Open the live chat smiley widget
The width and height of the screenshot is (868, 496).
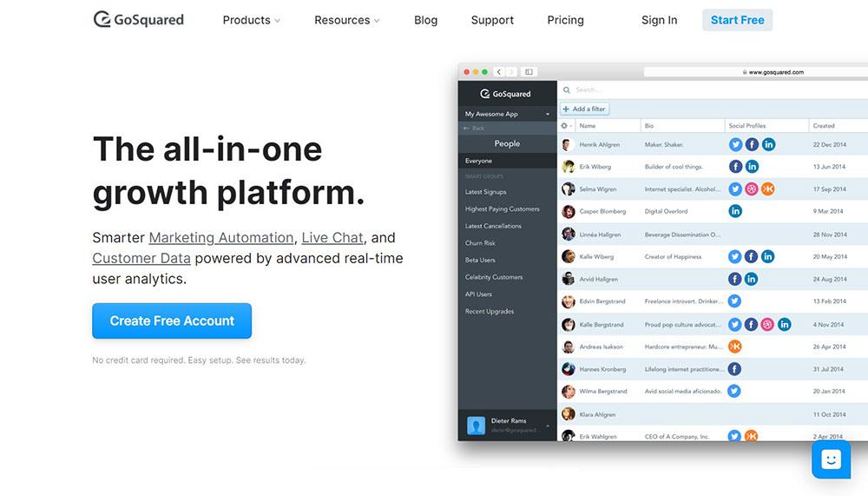[831, 460]
